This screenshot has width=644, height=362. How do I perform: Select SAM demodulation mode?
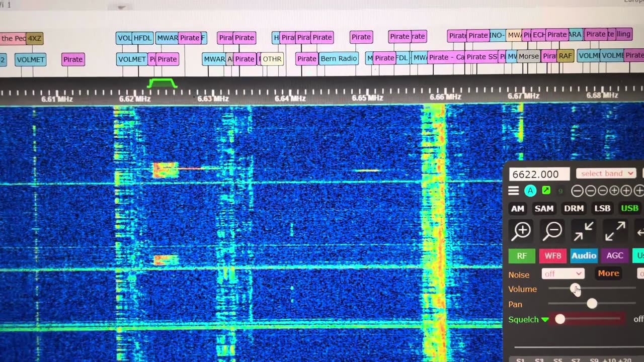pyautogui.click(x=544, y=208)
